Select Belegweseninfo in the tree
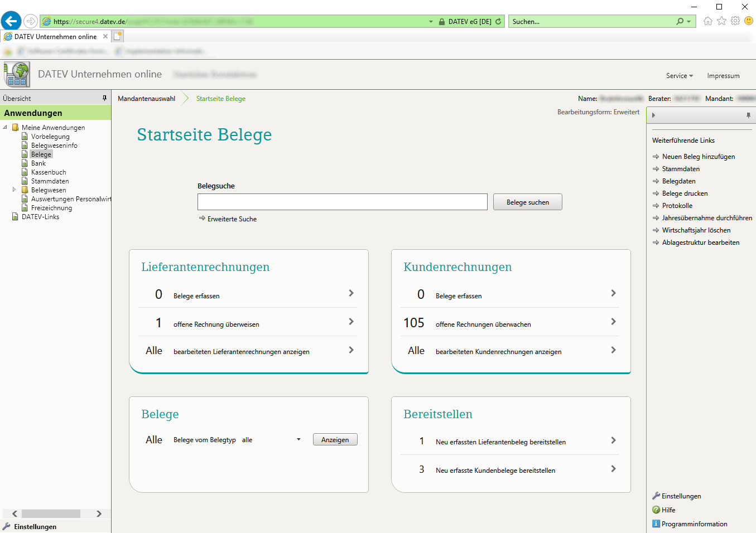 tap(54, 145)
